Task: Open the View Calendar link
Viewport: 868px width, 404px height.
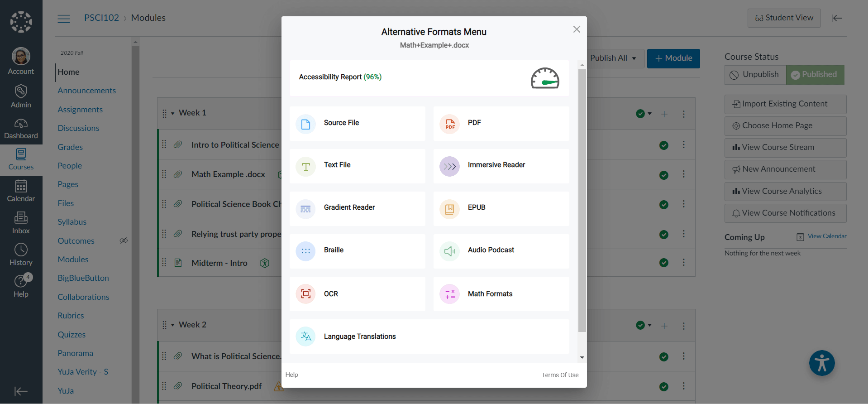Action: pyautogui.click(x=827, y=236)
